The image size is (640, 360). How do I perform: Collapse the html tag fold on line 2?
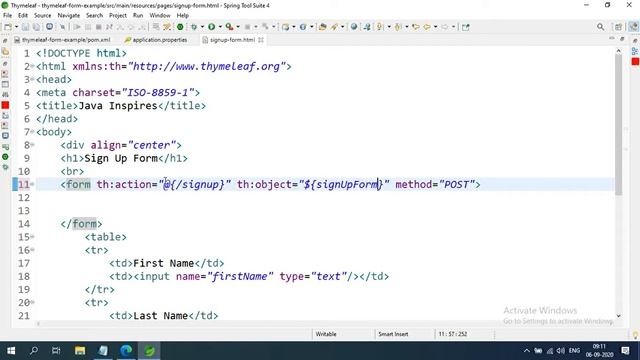coord(32,66)
